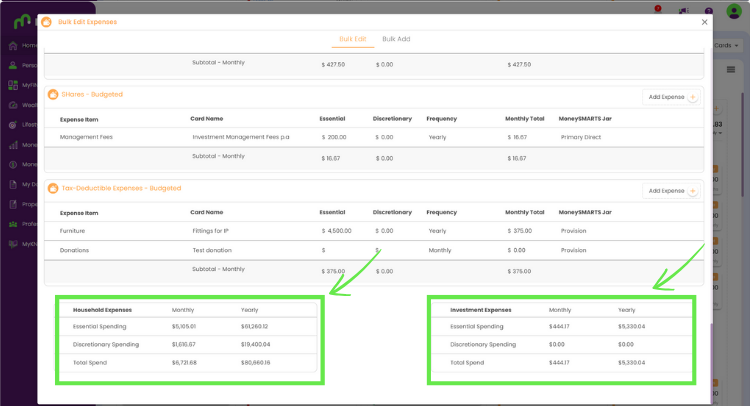Open Home from the sidebar house icon

tap(13, 45)
